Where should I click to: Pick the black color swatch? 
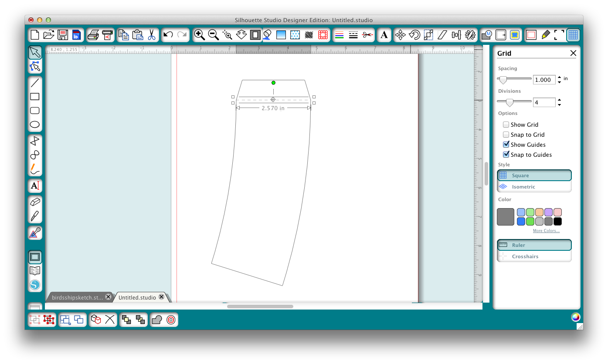[x=558, y=222]
